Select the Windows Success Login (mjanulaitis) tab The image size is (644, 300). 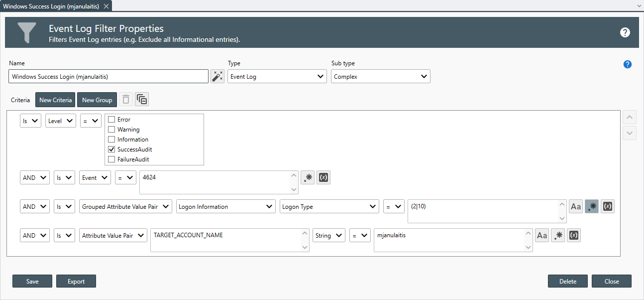point(52,6)
